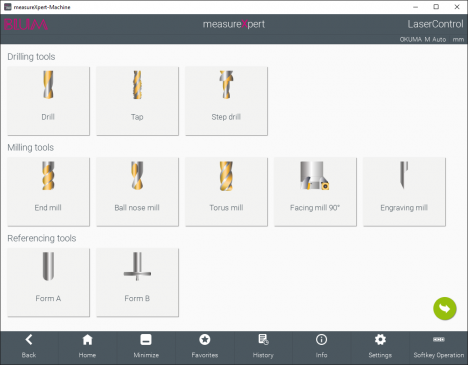
Task: Click the measureXpert header title
Action: point(234,24)
